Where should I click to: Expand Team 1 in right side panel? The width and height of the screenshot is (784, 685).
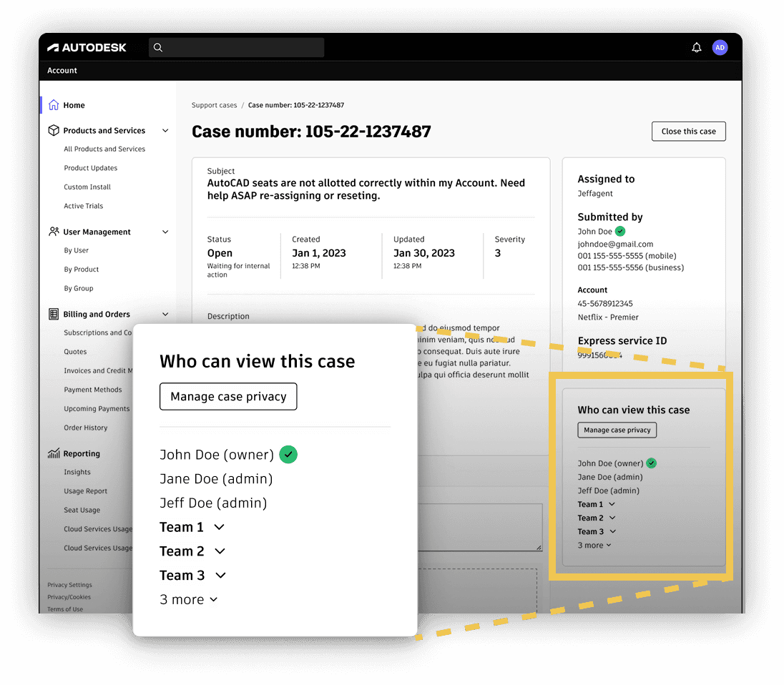(x=612, y=504)
